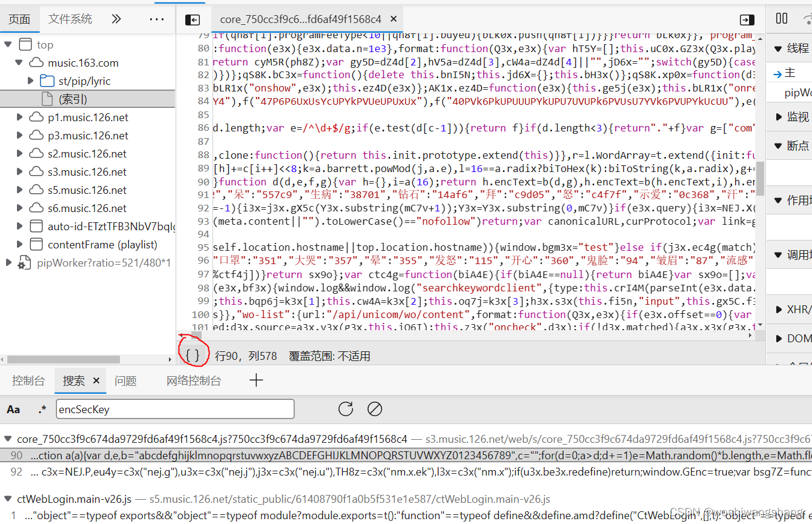Viewport: 812px width, 524px height.
Task: Click the pause script execution icon
Action: tap(782, 19)
